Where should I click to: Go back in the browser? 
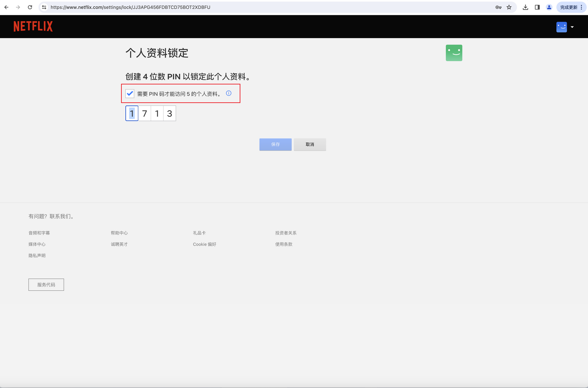pos(6,7)
